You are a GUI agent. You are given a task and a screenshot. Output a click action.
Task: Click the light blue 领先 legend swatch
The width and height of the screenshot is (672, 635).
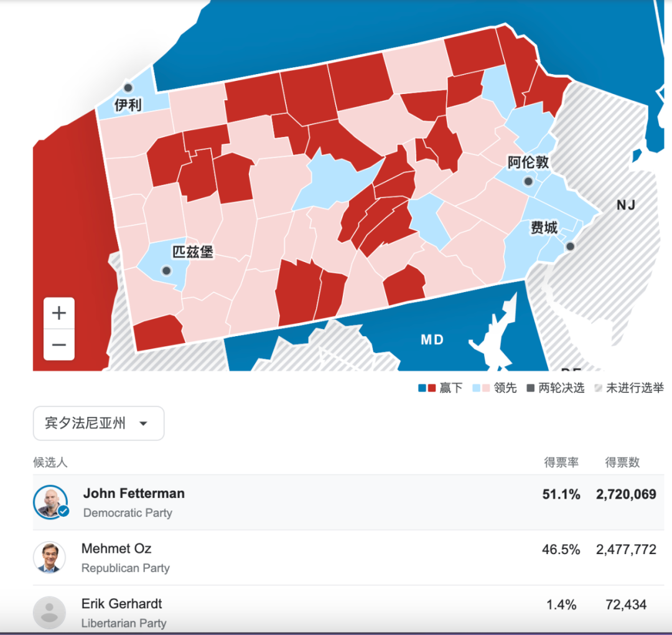click(476, 388)
